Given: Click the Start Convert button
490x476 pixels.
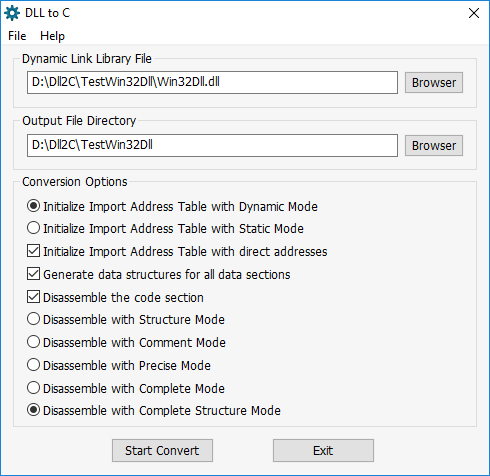Looking at the screenshot, I should (162, 450).
